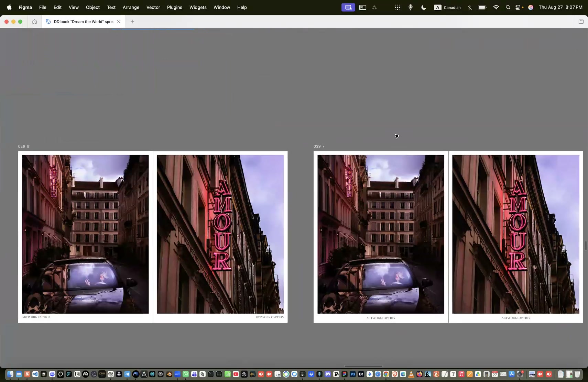The image size is (588, 382).
Task: Toggle the Focus moon icon in the menu bar
Action: pyautogui.click(x=424, y=7)
